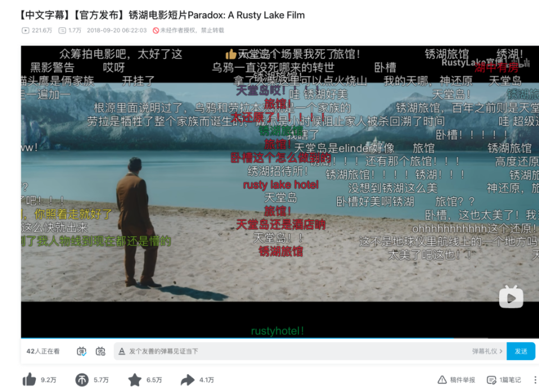This screenshot has height=392, width=539.
Task: Click the '锈湖招待所!' danmaku comment
Action: (x=278, y=171)
